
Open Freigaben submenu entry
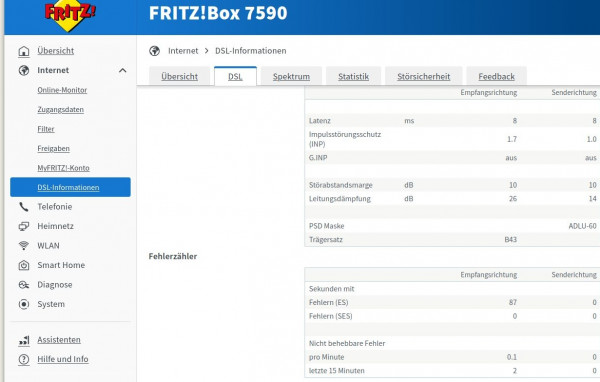(x=54, y=149)
